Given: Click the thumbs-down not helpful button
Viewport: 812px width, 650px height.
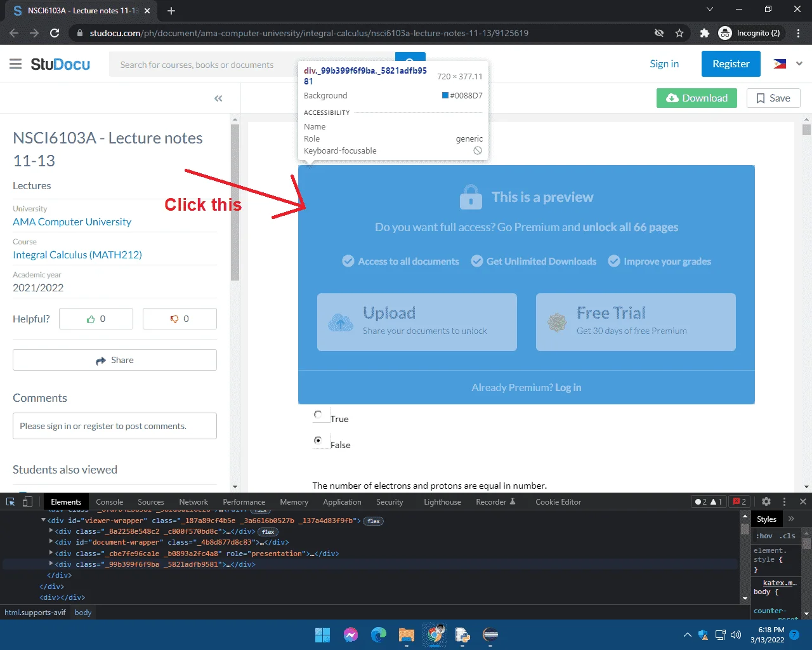Looking at the screenshot, I should point(180,319).
